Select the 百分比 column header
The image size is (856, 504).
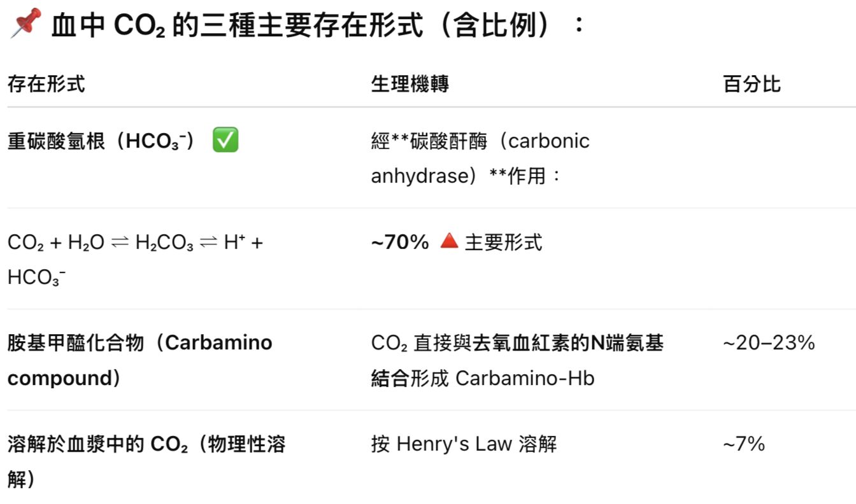tap(752, 84)
